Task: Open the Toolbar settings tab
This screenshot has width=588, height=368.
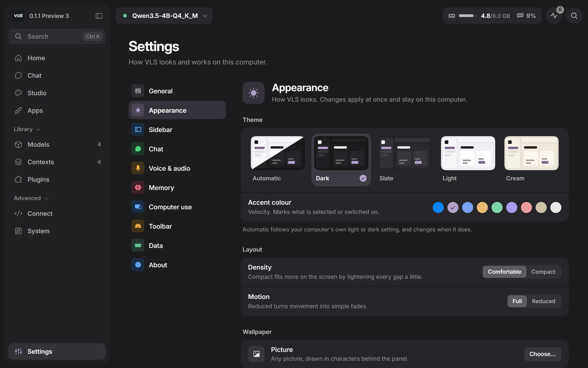Action: click(x=177, y=226)
